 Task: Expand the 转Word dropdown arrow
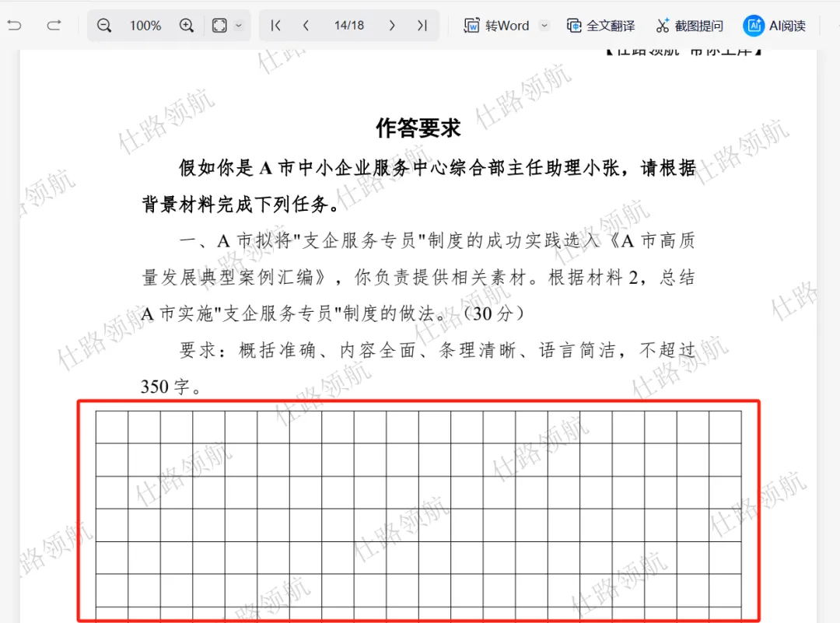point(544,25)
